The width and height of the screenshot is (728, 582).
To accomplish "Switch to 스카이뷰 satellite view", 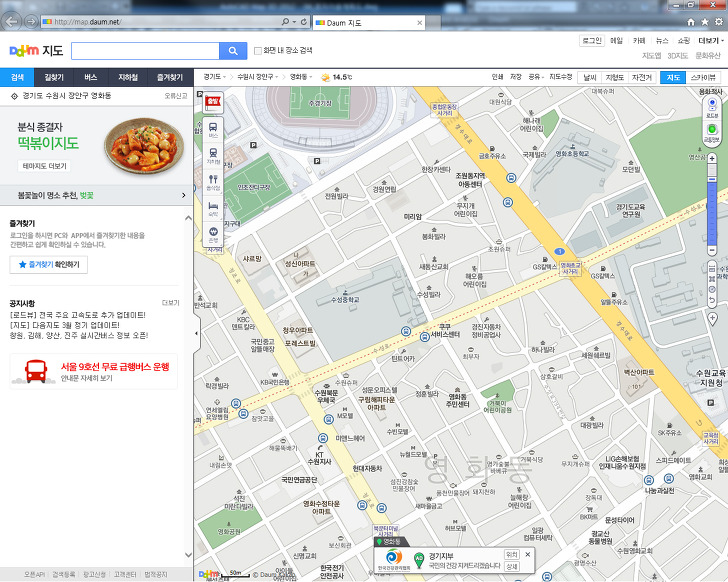I will 703,78.
